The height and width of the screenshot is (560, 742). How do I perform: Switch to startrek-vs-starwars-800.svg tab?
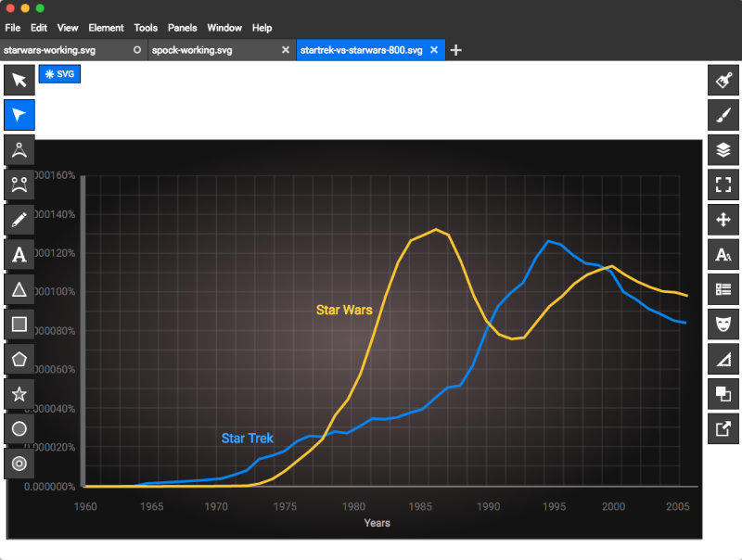(370, 50)
